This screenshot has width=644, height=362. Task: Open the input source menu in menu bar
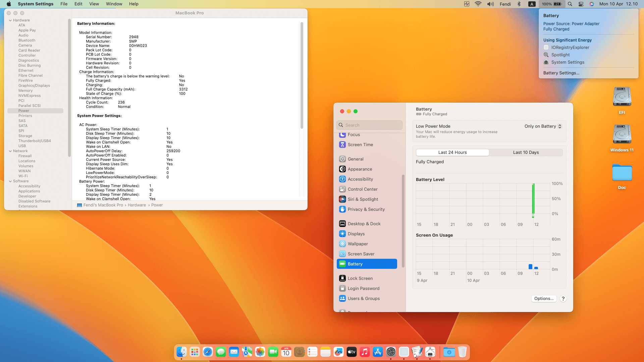[x=532, y=4]
